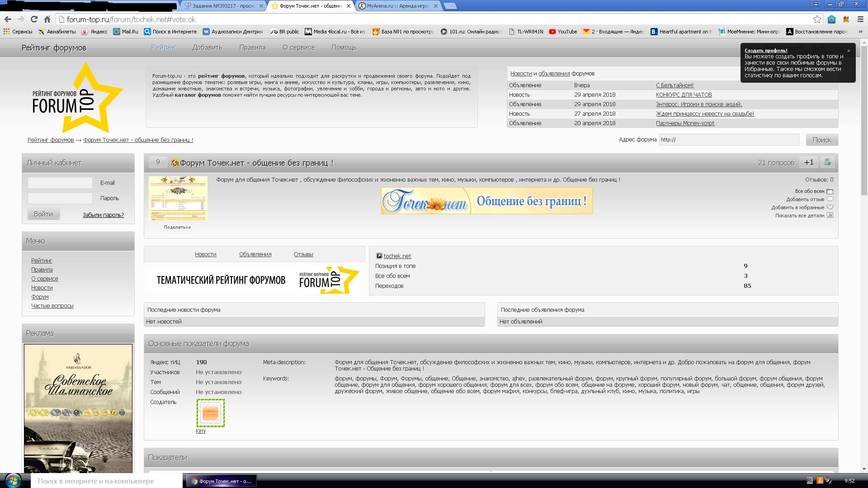Open the 101.ru online radio bookmark
The height and width of the screenshot is (488, 868).
[471, 32]
